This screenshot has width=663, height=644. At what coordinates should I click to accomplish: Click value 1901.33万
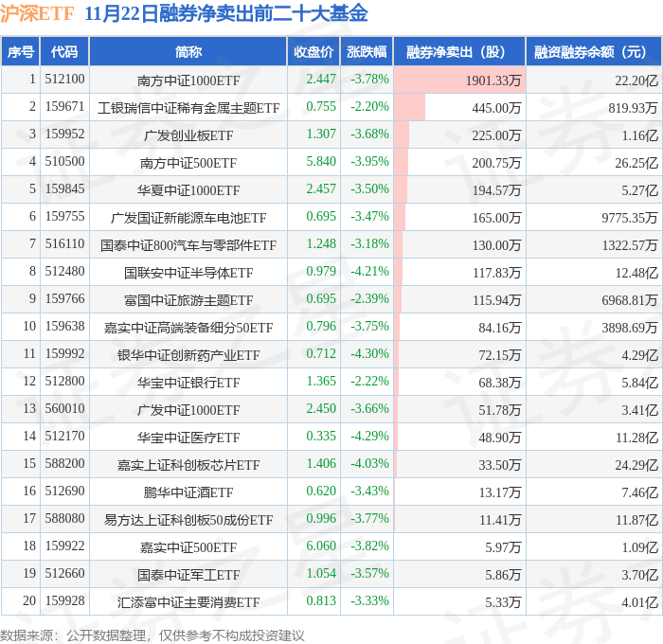(x=493, y=80)
